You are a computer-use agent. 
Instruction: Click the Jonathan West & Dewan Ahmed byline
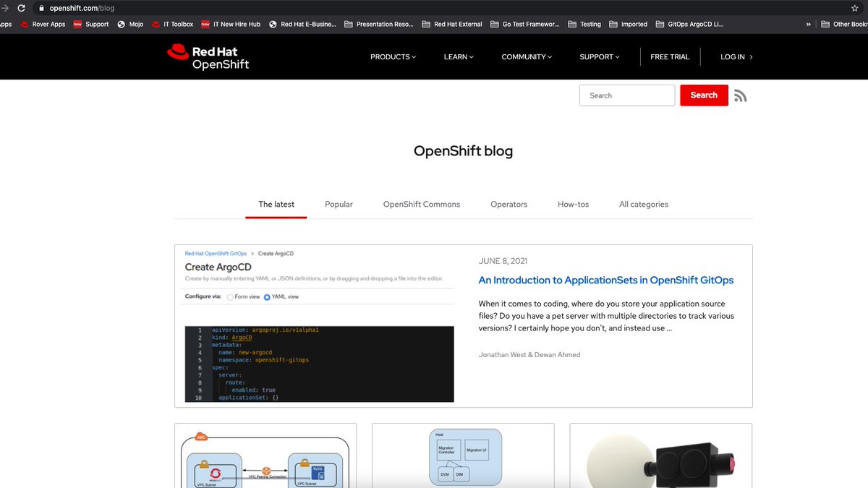[x=529, y=354]
